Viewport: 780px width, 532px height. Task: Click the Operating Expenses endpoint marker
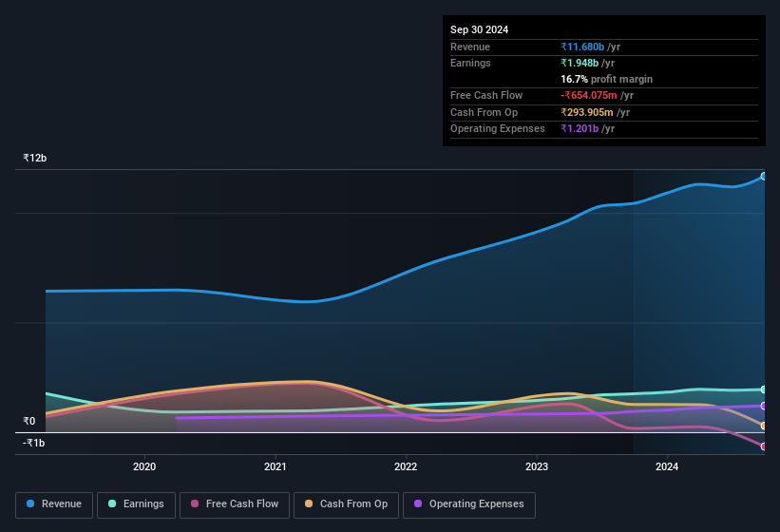click(764, 406)
